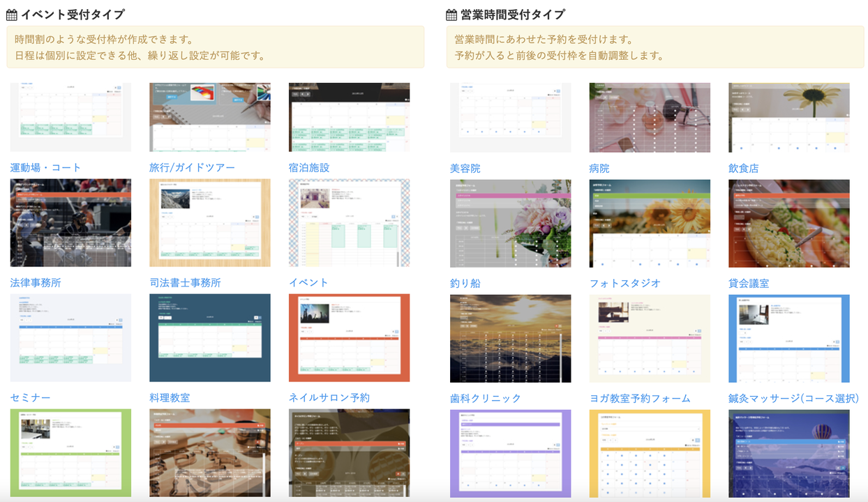
Task: Click the dark wood calendar thumbnail in the top row
Action: [350, 117]
